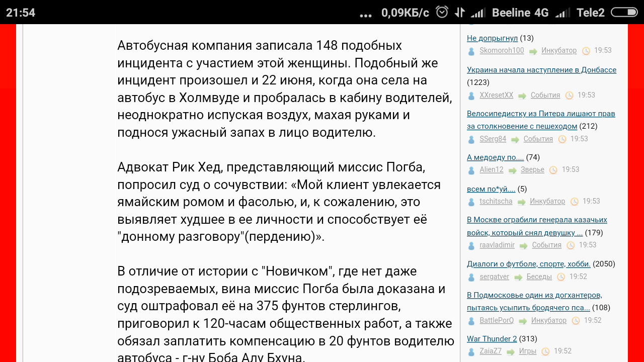
Task: Click the green arrow after ZaiaZ7
Action: (510, 351)
